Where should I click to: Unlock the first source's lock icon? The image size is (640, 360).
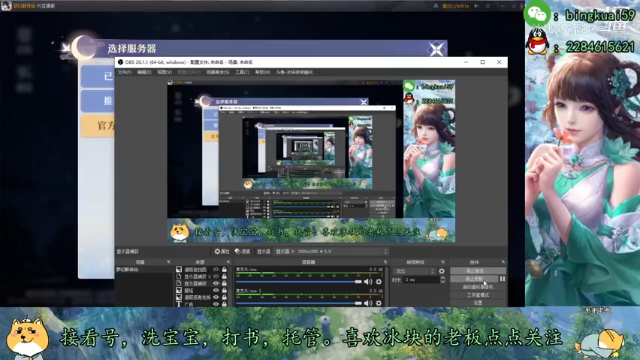[x=224, y=269]
